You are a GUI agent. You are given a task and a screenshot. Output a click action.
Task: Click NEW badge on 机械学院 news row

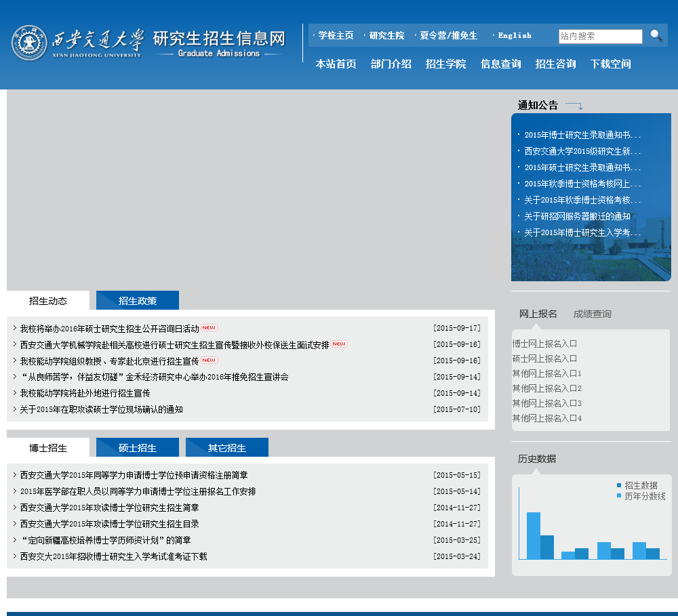(339, 344)
